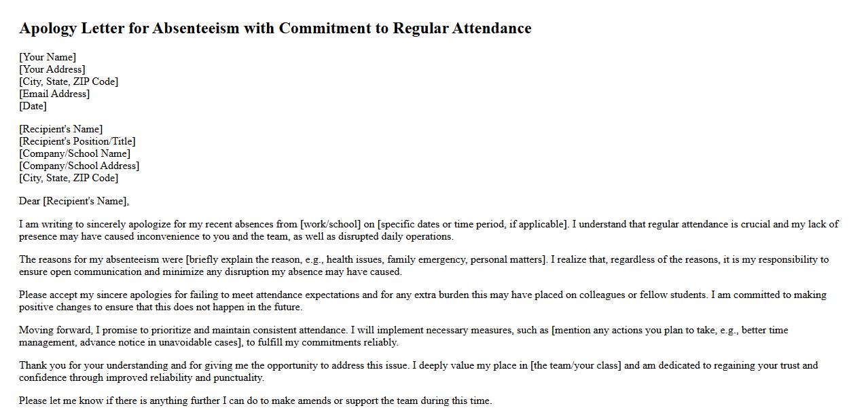Click the [Company/School Address] placeholder

coord(79,166)
